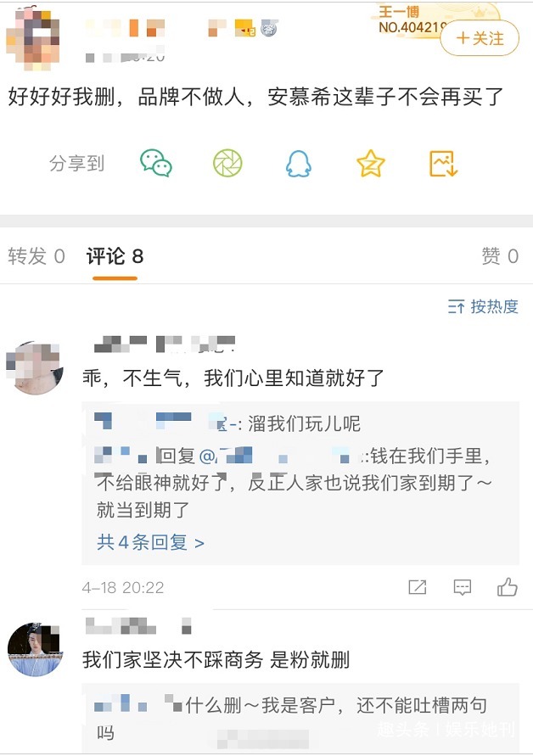Like the 4-18 comment with the thumbs-up icon
533x756 pixels.
(x=508, y=586)
